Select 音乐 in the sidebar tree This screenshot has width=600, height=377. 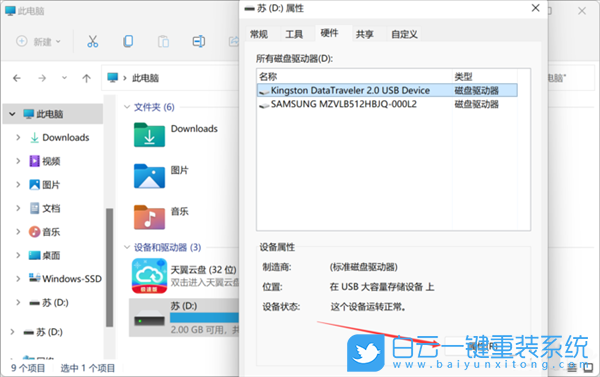point(45,232)
